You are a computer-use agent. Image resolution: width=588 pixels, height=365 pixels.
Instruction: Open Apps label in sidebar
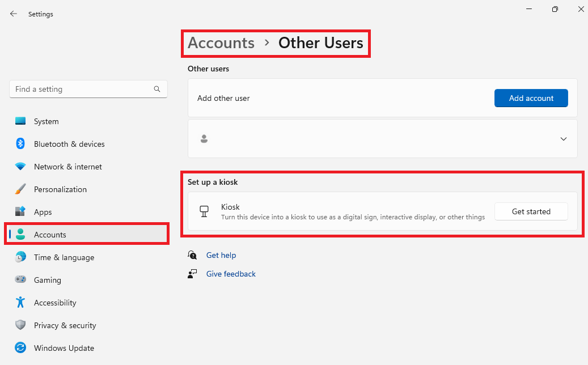(43, 212)
